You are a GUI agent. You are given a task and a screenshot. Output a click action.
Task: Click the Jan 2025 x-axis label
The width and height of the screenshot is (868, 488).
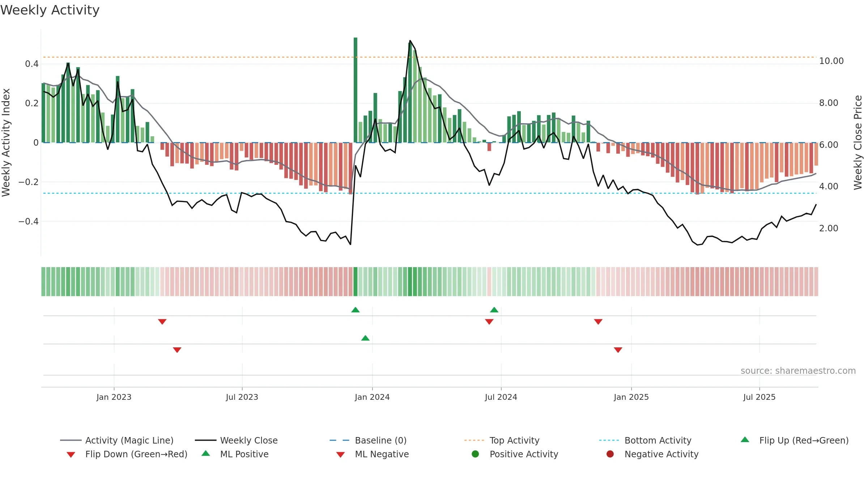click(631, 397)
